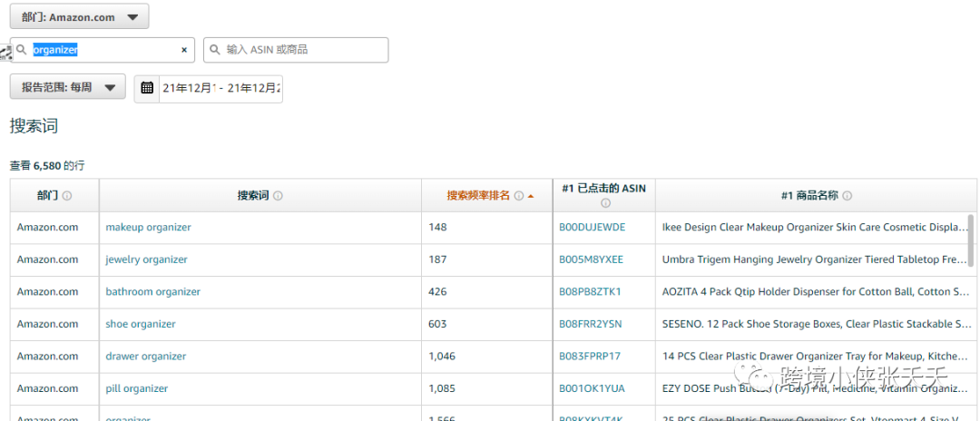Image resolution: width=980 pixels, height=421 pixels.
Task: Focus the 输入 ASIN 或商品 search field
Action: [x=296, y=50]
